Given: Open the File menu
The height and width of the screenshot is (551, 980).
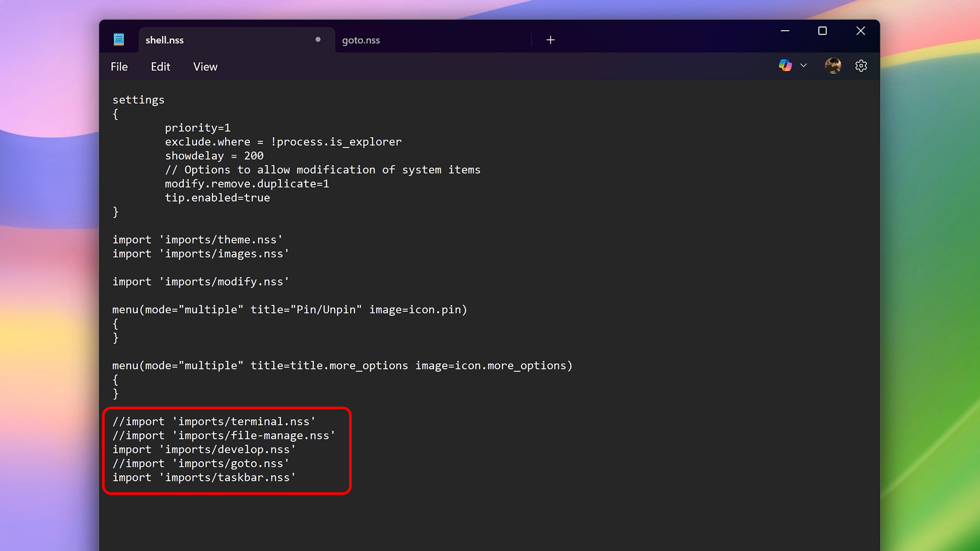Looking at the screenshot, I should [119, 67].
